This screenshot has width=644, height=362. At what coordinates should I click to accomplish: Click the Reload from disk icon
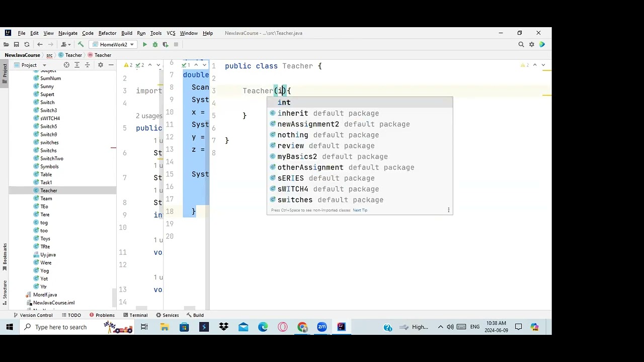[27, 45]
